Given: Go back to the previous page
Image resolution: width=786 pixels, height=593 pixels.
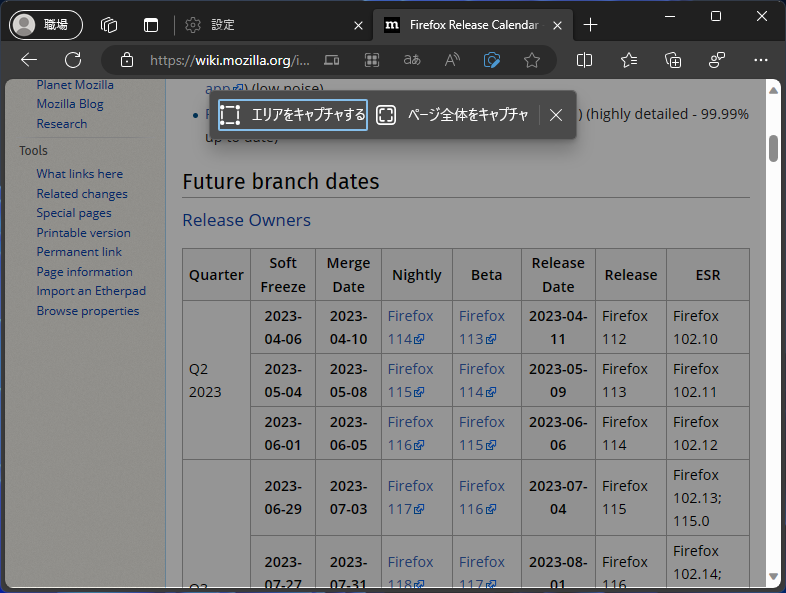Looking at the screenshot, I should tap(29, 60).
